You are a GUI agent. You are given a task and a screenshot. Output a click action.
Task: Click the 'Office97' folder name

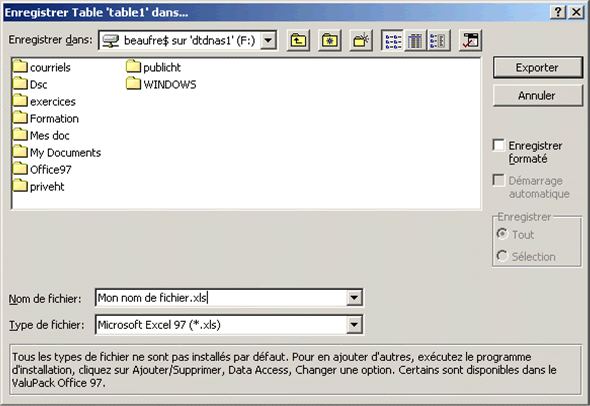(50, 170)
